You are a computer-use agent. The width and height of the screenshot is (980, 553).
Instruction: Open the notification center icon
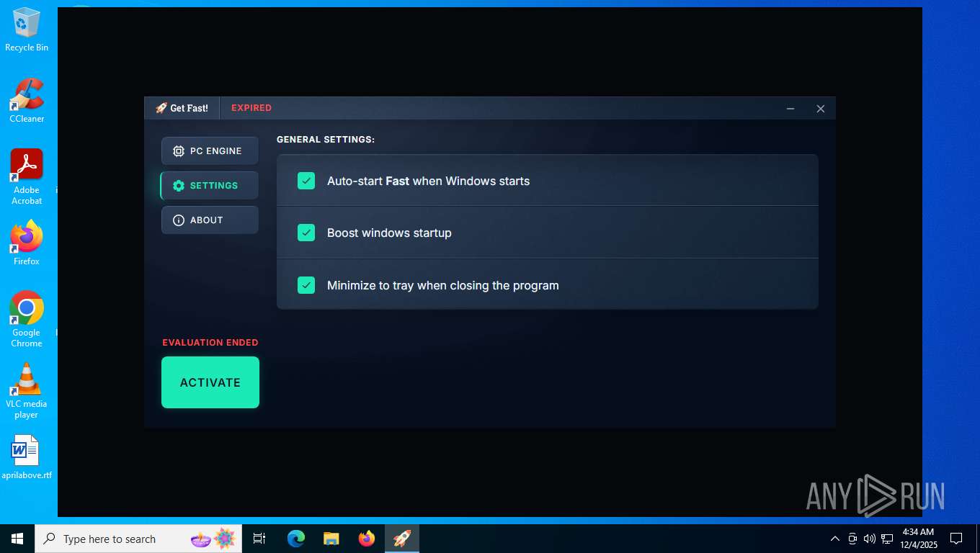(x=956, y=539)
